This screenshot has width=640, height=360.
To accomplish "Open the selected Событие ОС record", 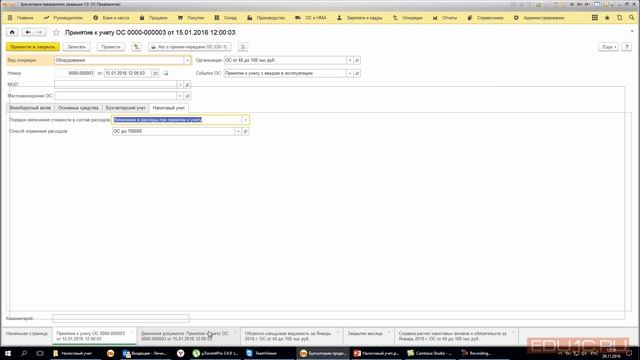I will tap(357, 73).
